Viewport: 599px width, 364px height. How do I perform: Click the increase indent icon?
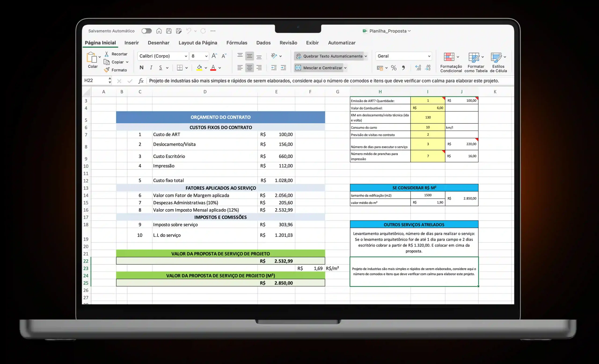coord(283,68)
